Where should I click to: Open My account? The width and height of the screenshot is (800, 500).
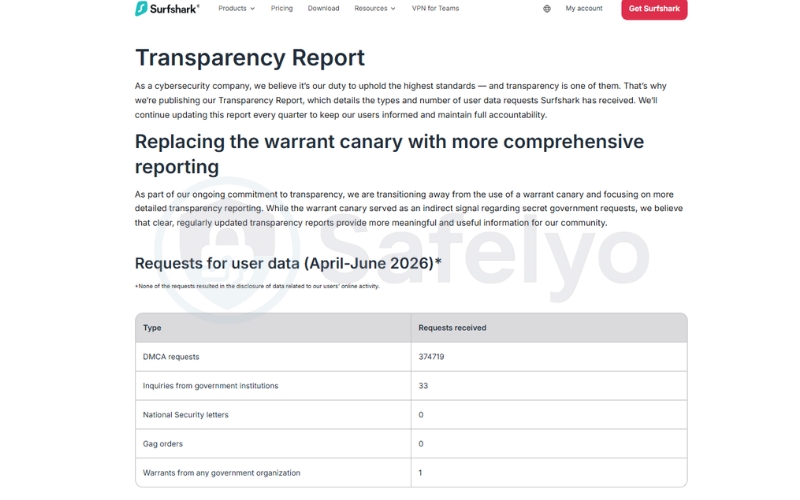584,8
